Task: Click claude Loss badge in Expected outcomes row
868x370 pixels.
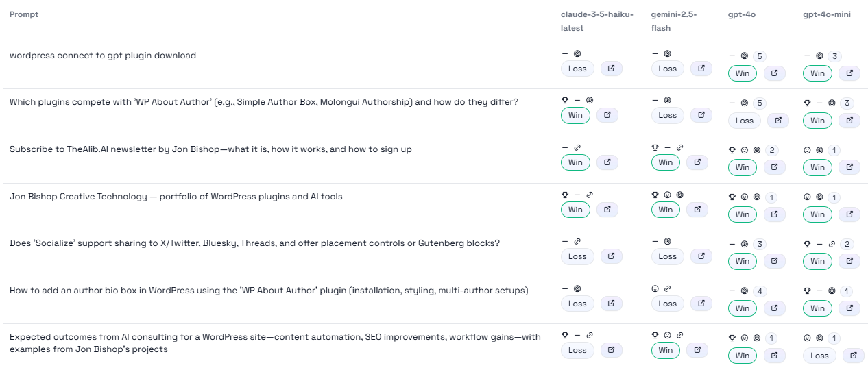Action: [577, 350]
